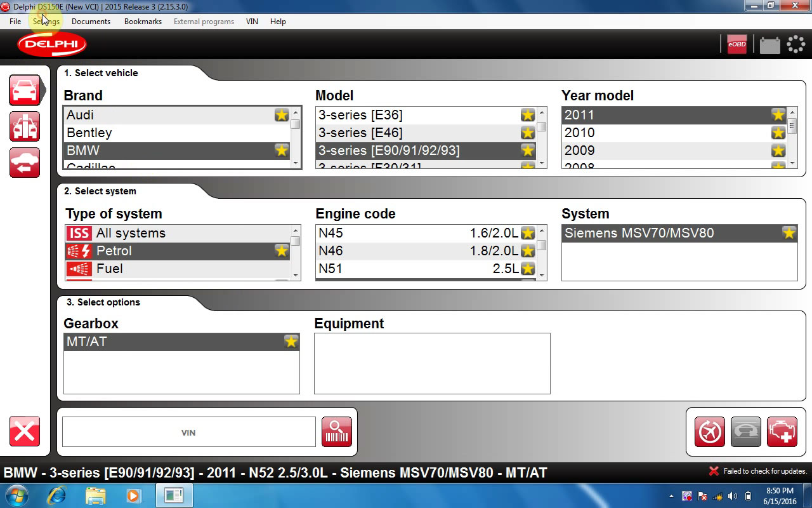Viewport: 812px width, 508px height.
Task: Select All systems type
Action: pos(178,233)
